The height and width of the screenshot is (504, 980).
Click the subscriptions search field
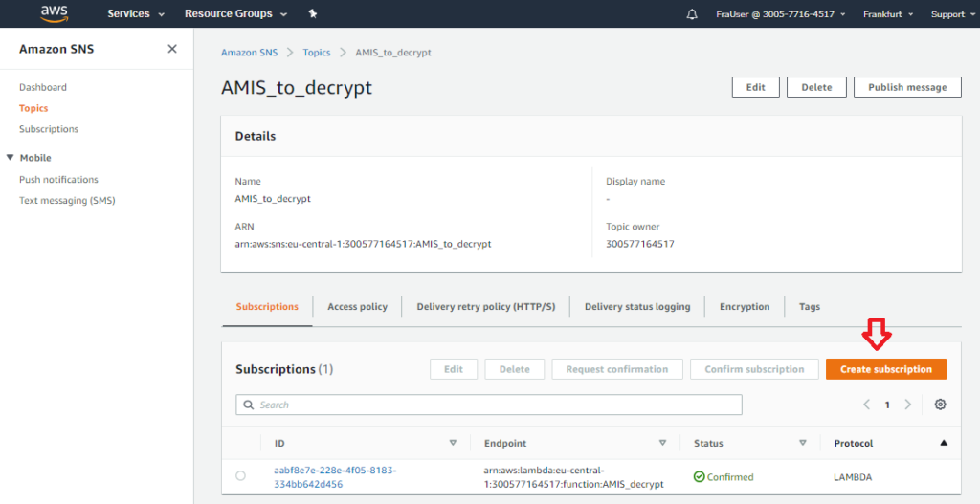coord(489,405)
